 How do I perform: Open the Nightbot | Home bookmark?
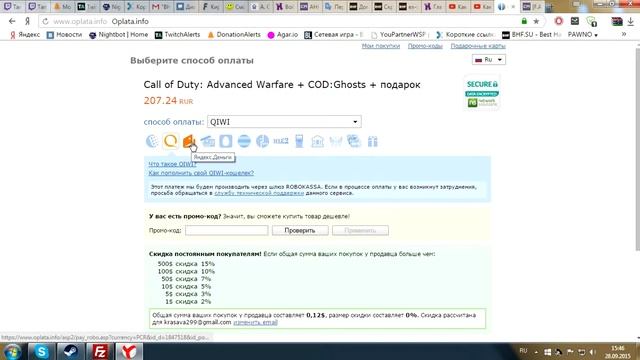pos(118,35)
